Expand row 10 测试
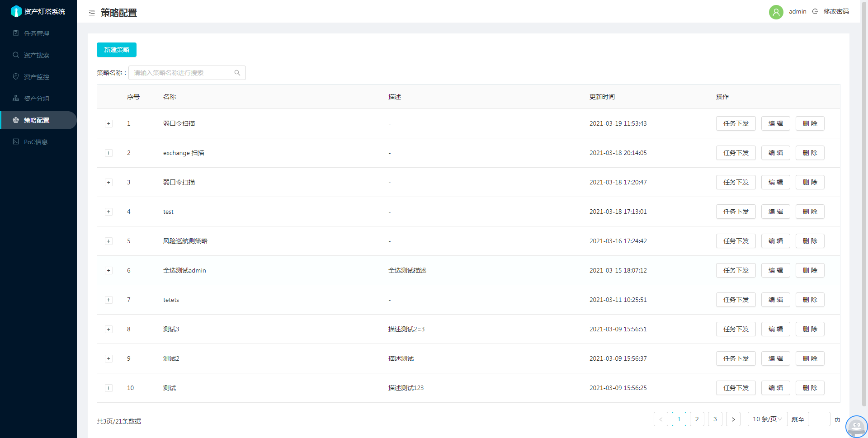Viewport: 868px width, 438px height. [x=108, y=388]
